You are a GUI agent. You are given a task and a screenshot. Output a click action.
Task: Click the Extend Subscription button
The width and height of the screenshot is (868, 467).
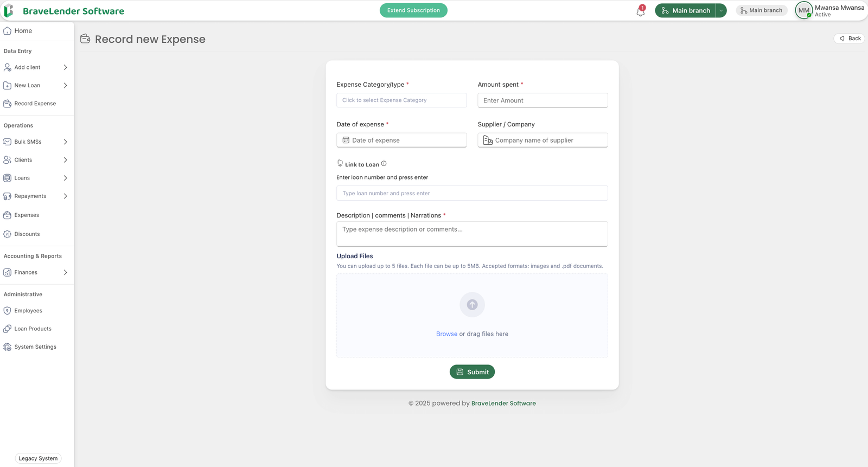[x=413, y=10]
